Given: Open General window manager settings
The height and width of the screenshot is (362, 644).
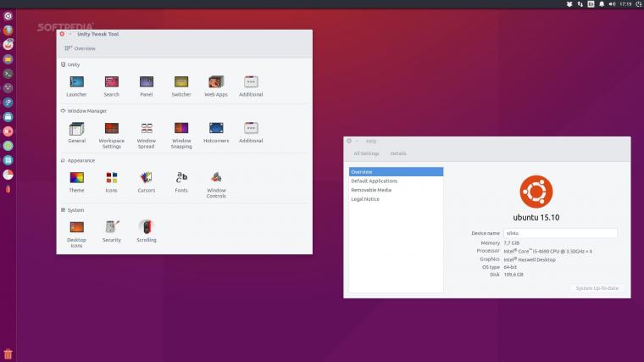Looking at the screenshot, I should (76, 133).
